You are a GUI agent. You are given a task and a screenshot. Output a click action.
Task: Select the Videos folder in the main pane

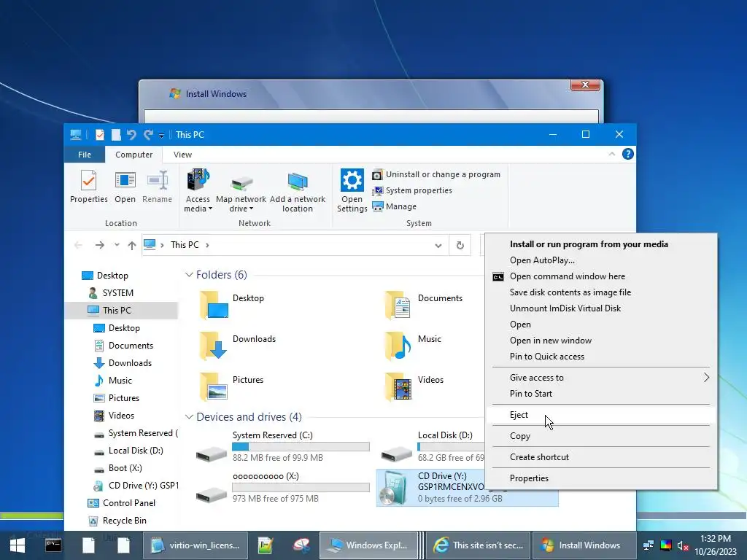(414, 386)
